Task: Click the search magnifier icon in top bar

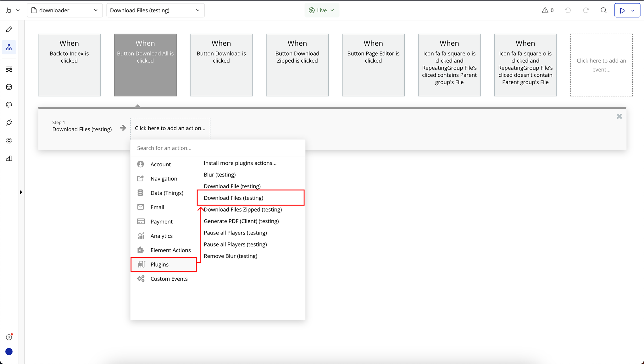Action: tap(603, 10)
